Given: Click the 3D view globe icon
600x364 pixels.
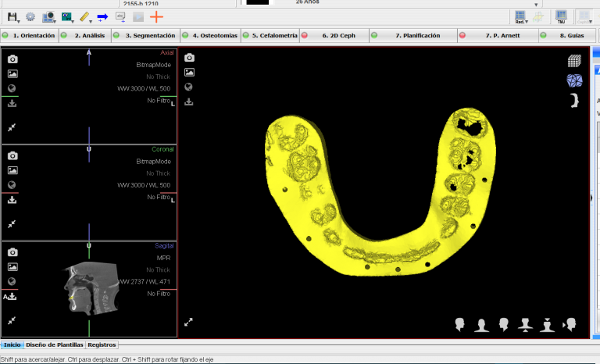Looking at the screenshot, I should pyautogui.click(x=188, y=87).
